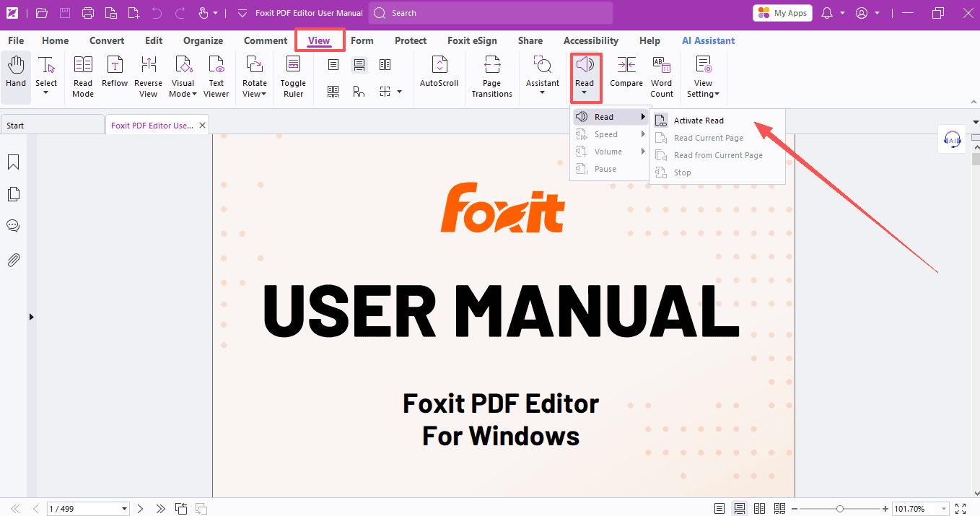
Task: Expand the Visual Mode dropdown
Action: 193,94
